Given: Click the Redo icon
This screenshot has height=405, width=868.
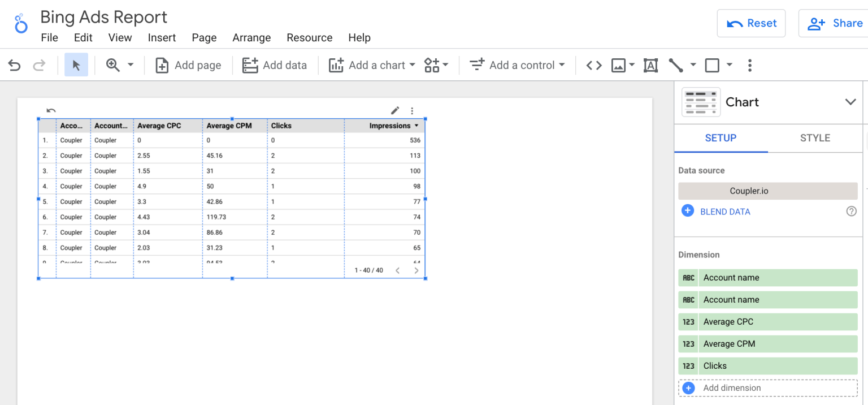Looking at the screenshot, I should (39, 65).
